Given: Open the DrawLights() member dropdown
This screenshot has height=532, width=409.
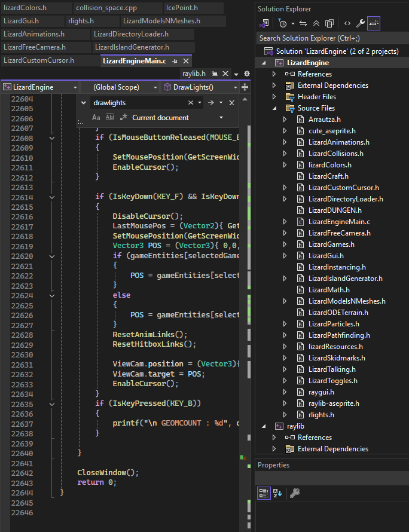Looking at the screenshot, I should click(197, 87).
